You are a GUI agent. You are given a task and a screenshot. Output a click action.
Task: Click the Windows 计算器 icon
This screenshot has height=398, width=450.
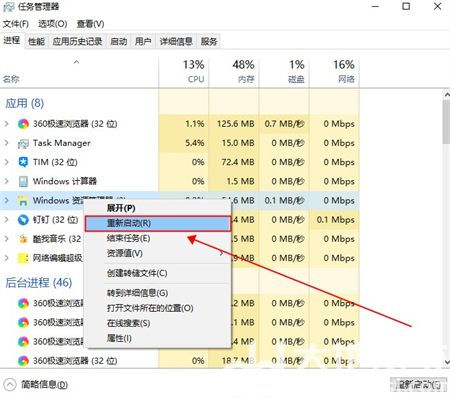(x=23, y=181)
